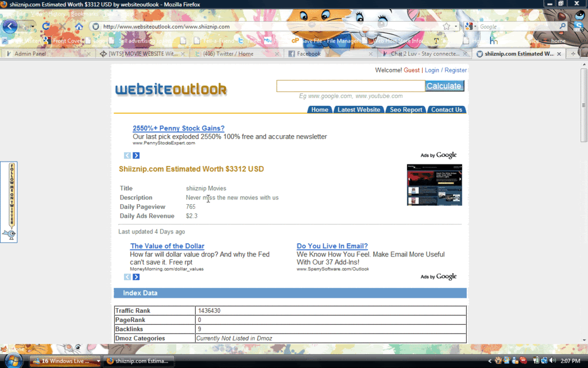Click the magnifier icon in Google search box
The image size is (588, 368).
click(563, 26)
